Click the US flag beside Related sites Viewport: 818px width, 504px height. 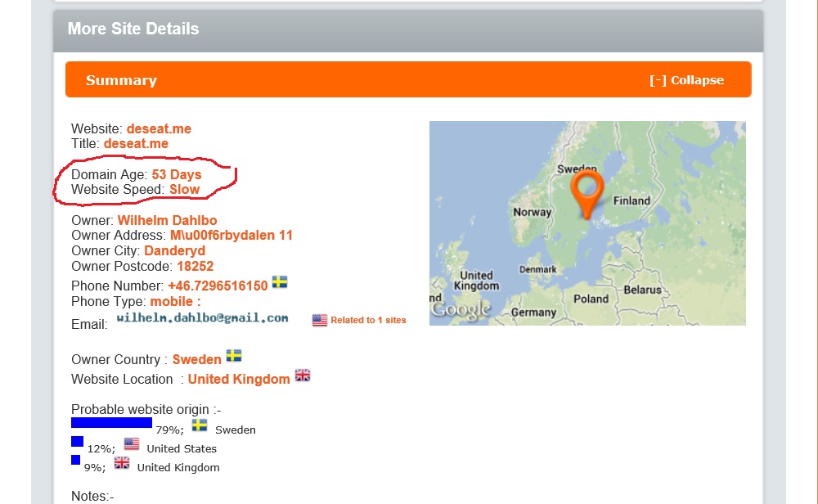click(320, 321)
